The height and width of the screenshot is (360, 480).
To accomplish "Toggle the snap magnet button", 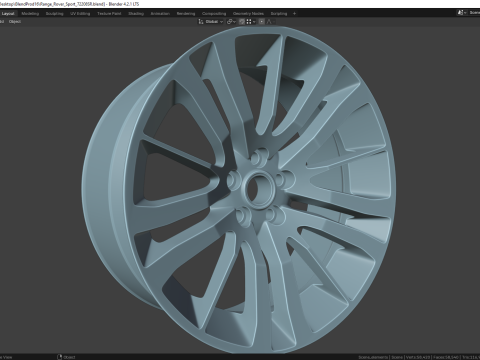I will click(x=242, y=22).
